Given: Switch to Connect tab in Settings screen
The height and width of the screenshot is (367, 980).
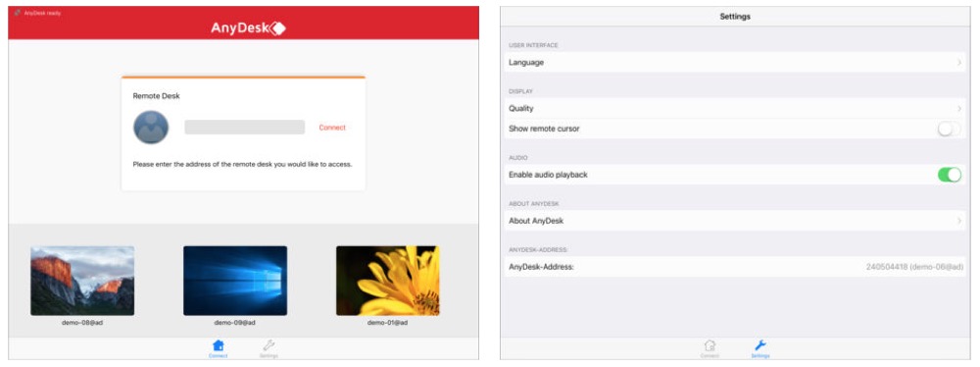Looking at the screenshot, I should pos(710,348).
